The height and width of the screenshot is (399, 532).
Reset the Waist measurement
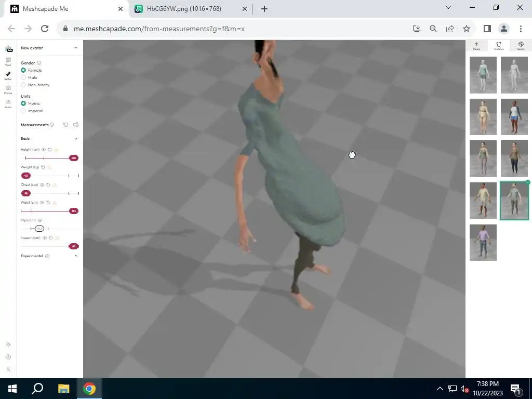[x=48, y=203]
